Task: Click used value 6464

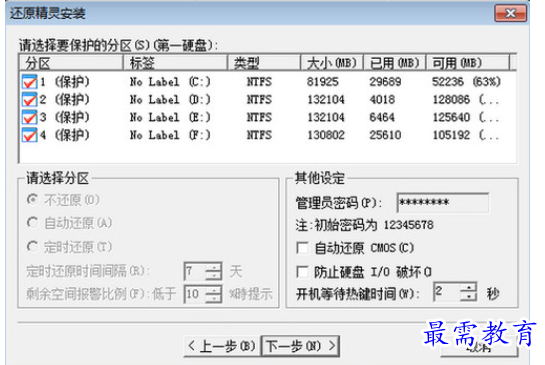Action: 382,117
